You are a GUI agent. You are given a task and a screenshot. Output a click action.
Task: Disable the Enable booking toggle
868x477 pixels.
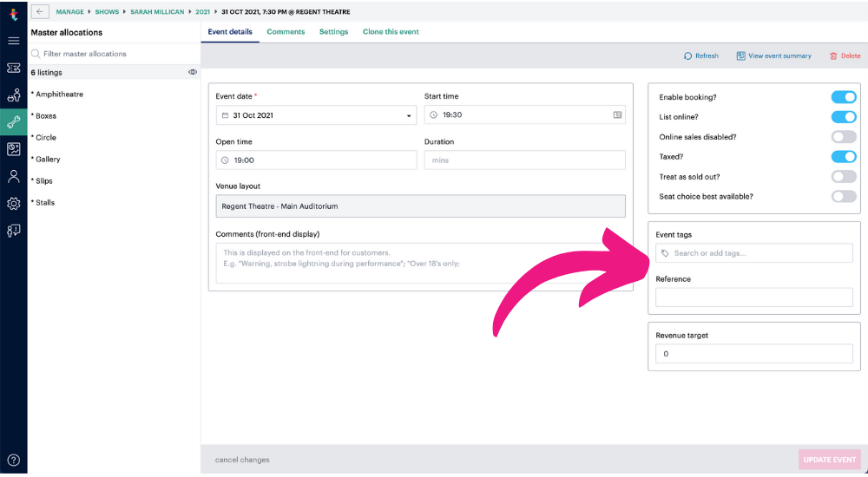point(844,97)
